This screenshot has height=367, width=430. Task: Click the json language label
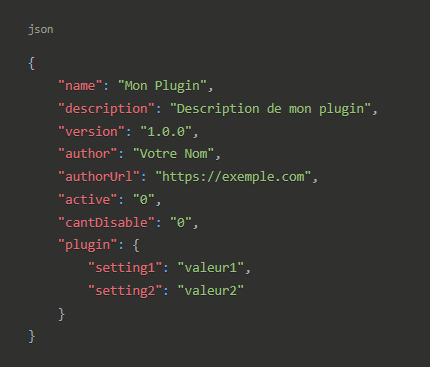41,30
